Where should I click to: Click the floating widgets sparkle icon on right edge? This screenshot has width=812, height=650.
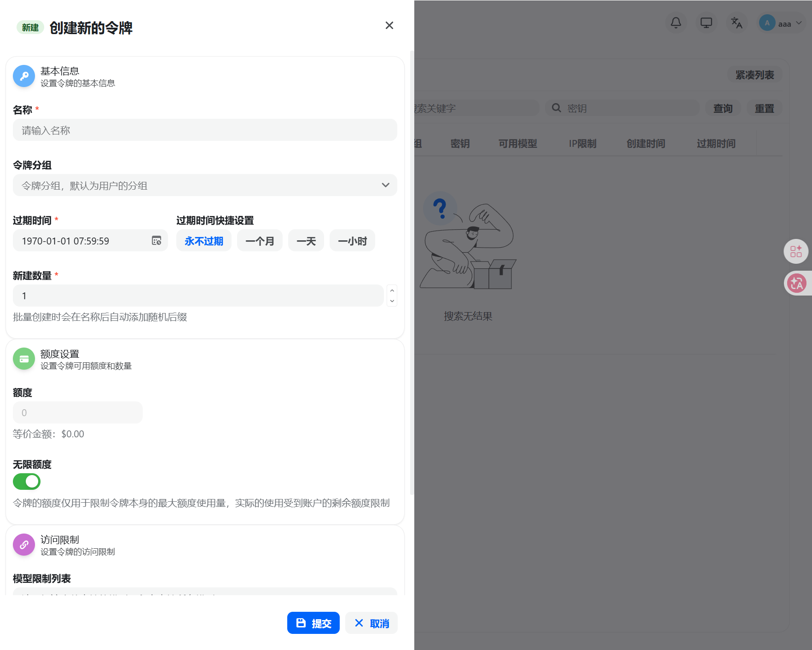(796, 251)
